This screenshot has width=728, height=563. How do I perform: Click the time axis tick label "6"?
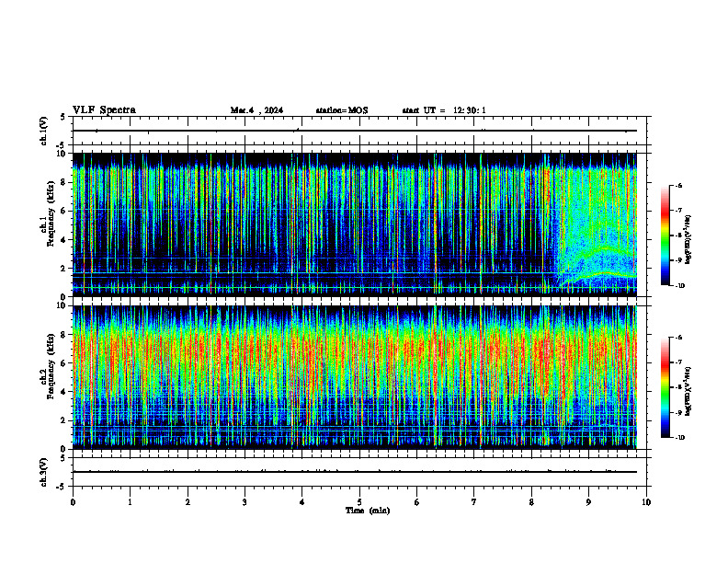coord(417,502)
